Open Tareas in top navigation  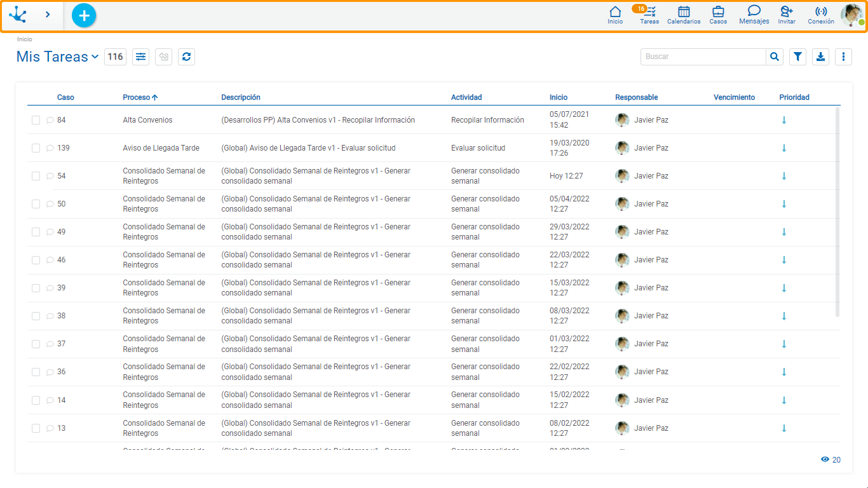pos(649,15)
